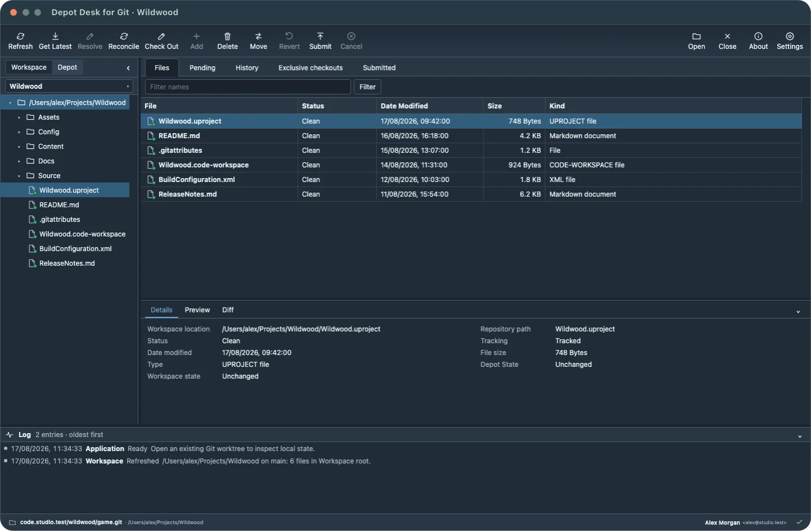The height and width of the screenshot is (532, 811).
Task: Expand the Content folder arrow
Action: (x=19, y=147)
